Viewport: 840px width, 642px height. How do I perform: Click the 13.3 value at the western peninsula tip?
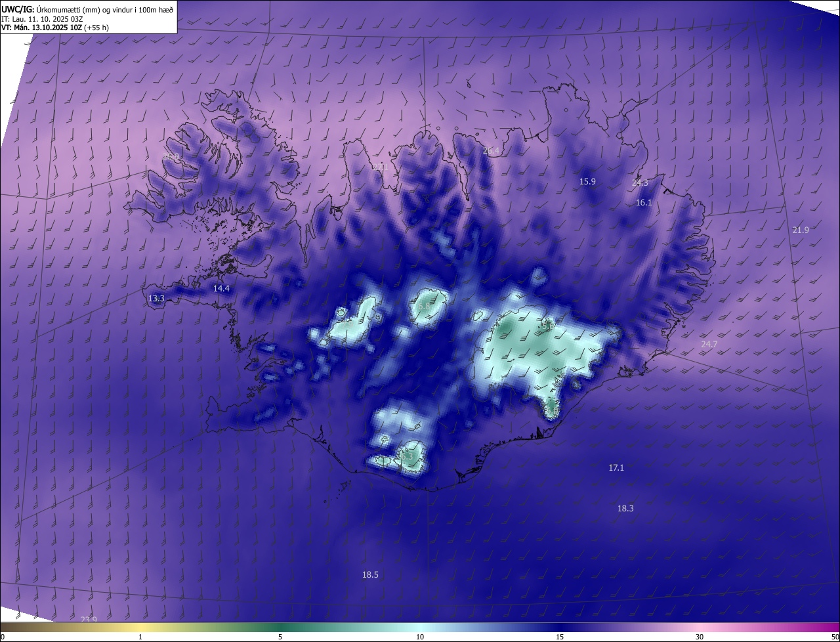(156, 299)
